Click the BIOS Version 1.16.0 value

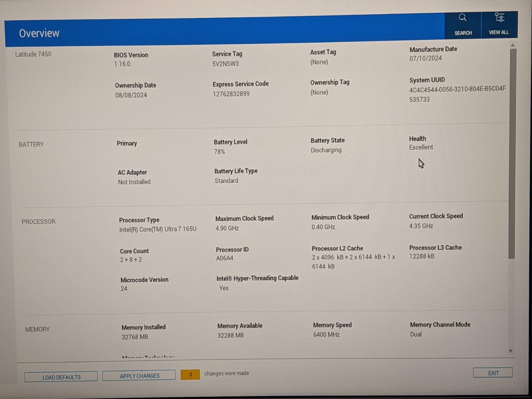click(x=122, y=64)
